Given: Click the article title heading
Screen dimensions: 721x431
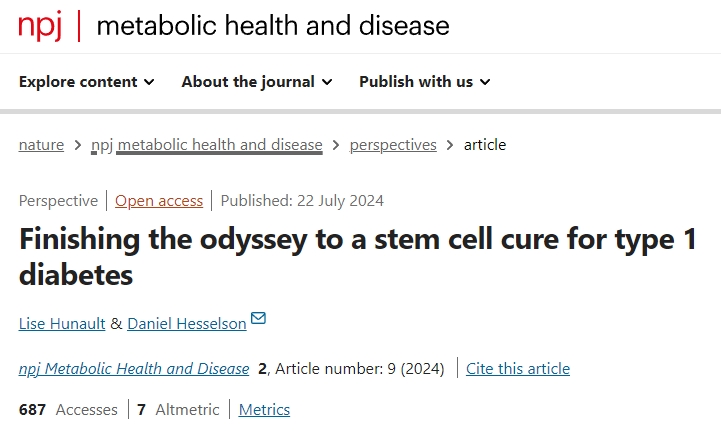Looking at the screenshot, I should [358, 257].
